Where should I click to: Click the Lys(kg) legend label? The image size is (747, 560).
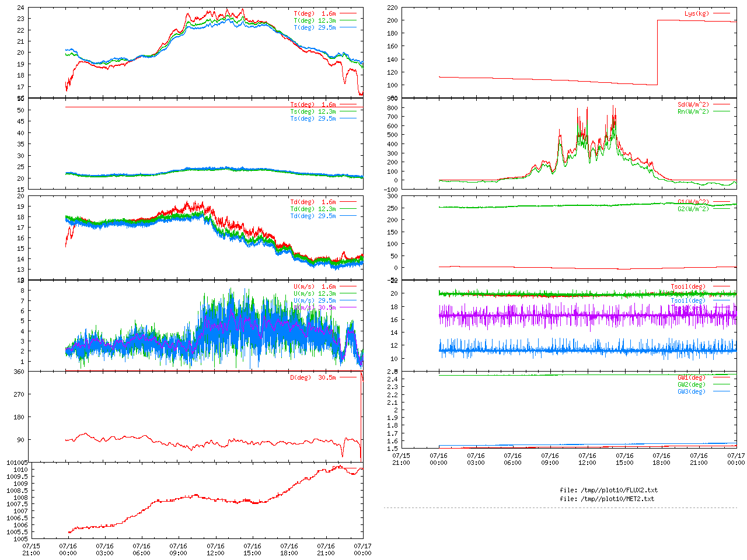[x=697, y=13]
